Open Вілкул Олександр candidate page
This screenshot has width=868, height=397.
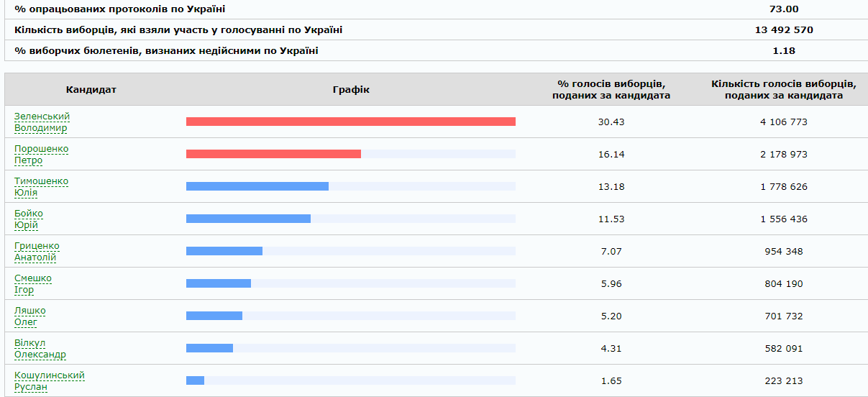click(40, 349)
